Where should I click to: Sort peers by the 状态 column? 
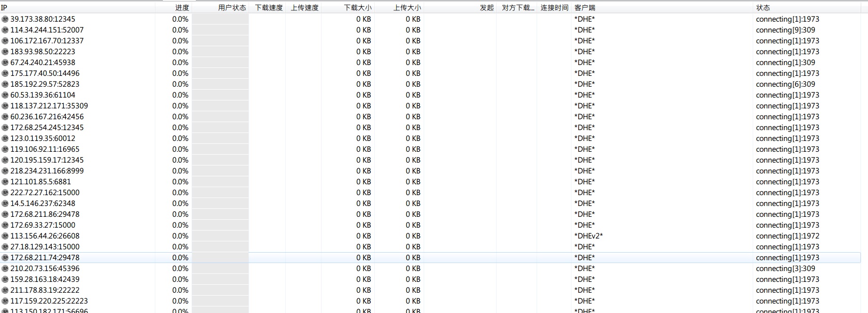[763, 8]
